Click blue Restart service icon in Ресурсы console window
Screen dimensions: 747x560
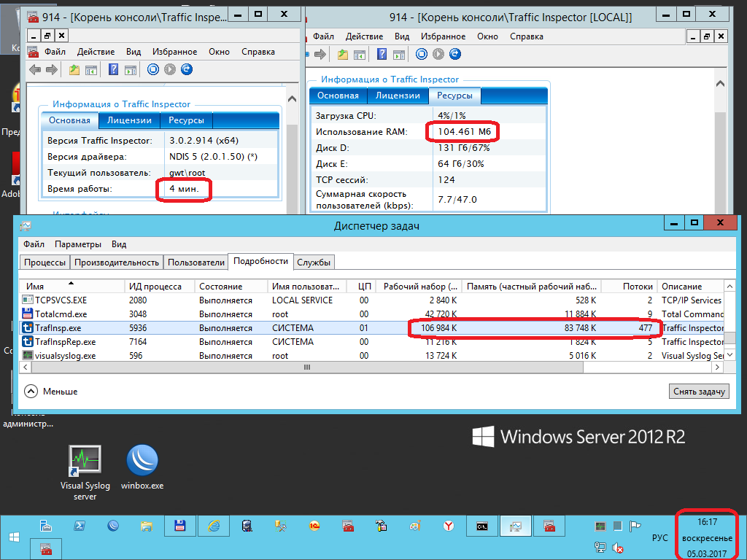(x=455, y=54)
